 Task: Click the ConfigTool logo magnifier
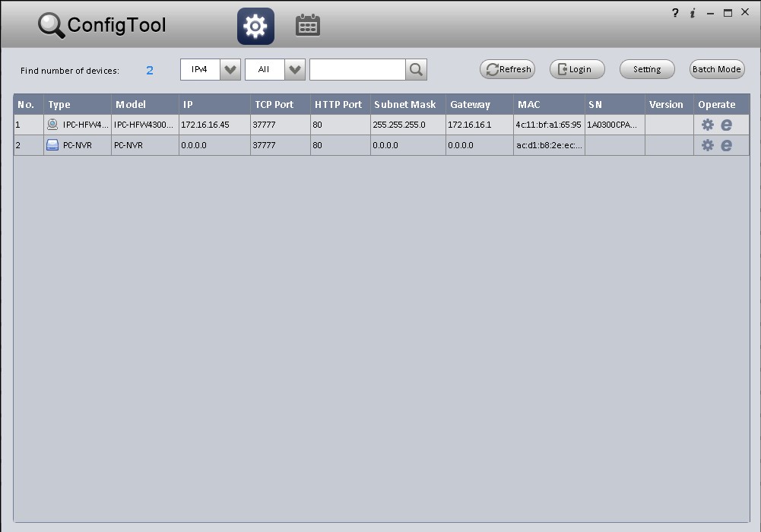51,26
